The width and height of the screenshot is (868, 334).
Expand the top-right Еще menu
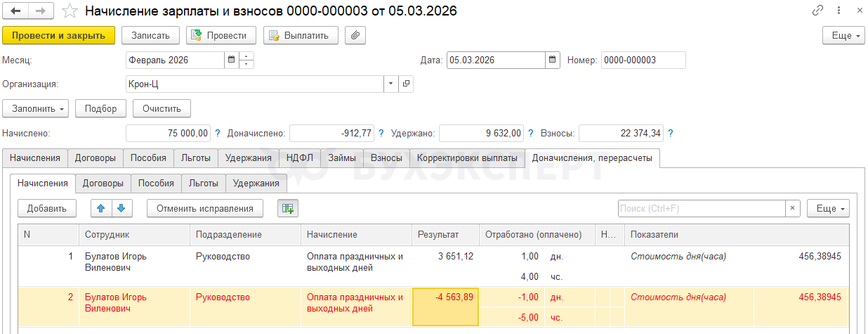pyautogui.click(x=843, y=35)
